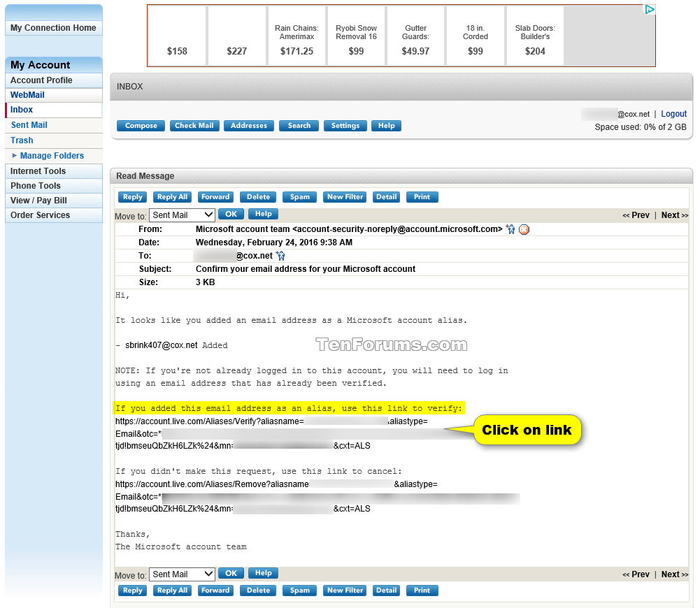Click the AdChoices icon on the banner ad
The image size is (700, 608).
650,9
